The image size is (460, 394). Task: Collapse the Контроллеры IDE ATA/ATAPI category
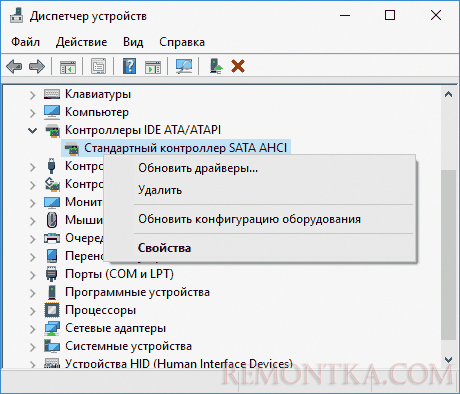tap(32, 131)
